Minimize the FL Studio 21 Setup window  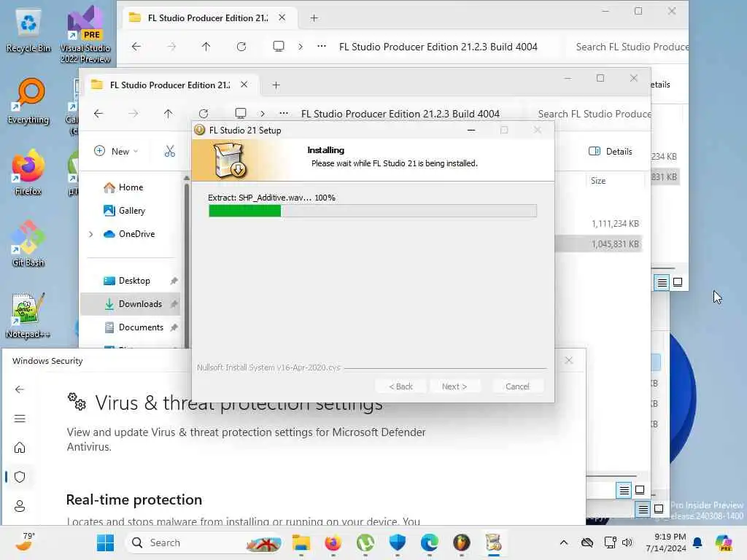pos(471,130)
